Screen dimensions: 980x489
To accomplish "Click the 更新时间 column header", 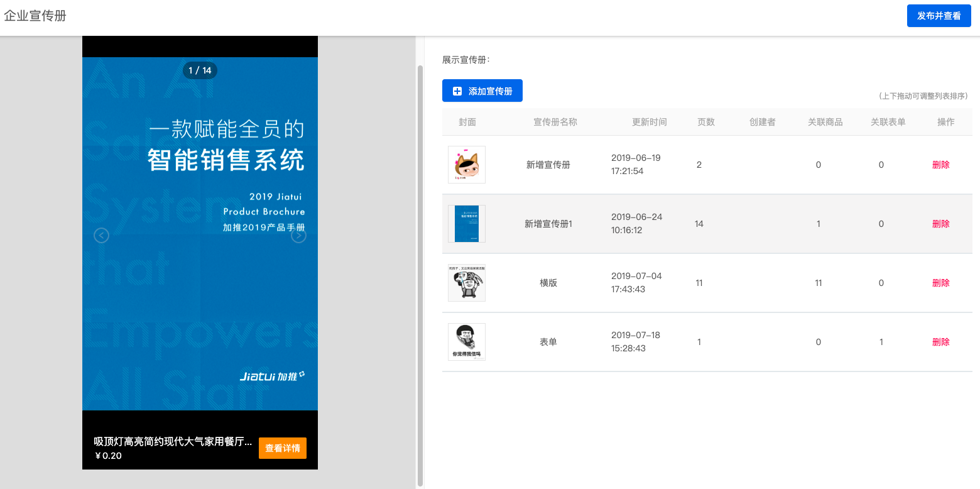I will tap(650, 122).
